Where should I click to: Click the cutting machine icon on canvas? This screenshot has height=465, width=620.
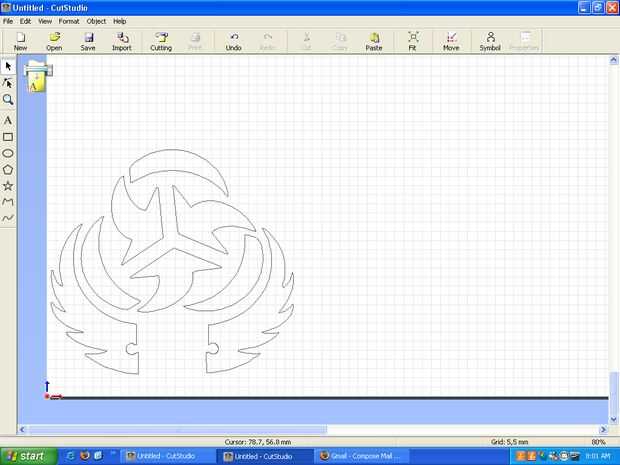click(x=37, y=76)
